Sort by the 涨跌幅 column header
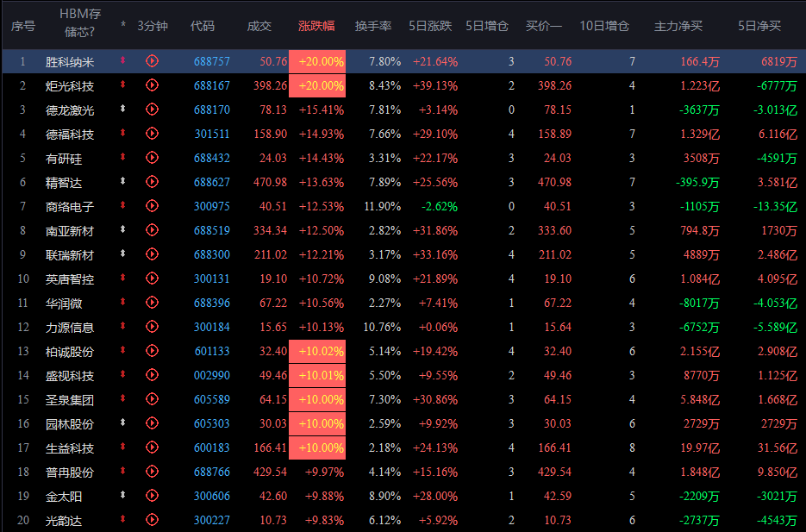 coord(316,26)
